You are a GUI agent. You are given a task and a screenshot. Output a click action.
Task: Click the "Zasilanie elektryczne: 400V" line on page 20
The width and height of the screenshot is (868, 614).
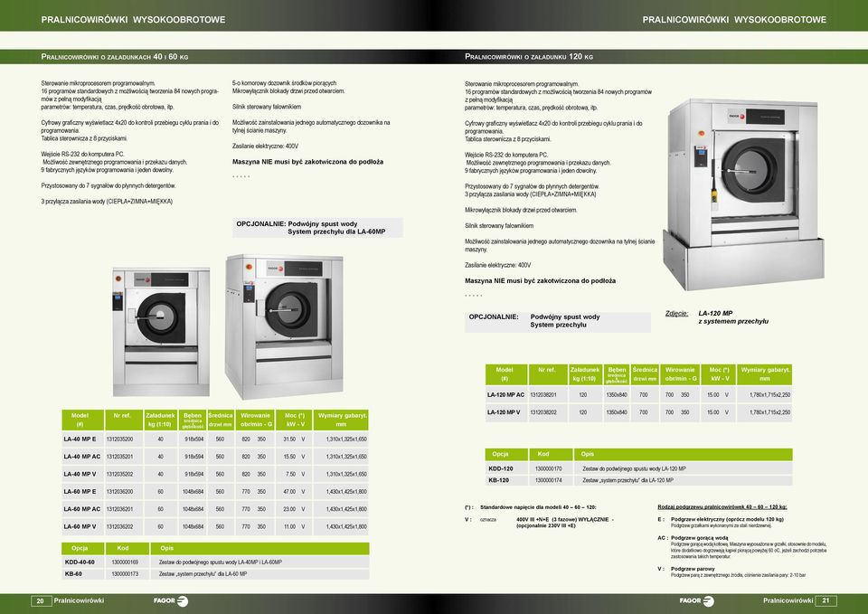[265, 146]
